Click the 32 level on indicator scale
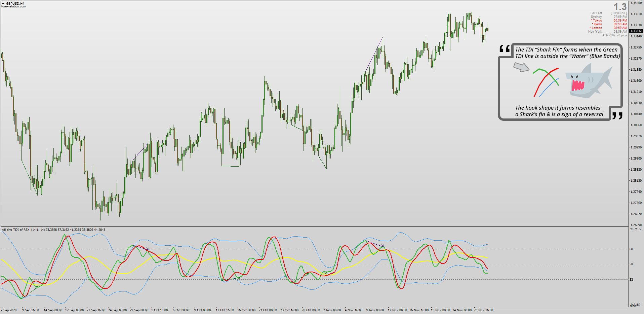 click(x=631, y=280)
